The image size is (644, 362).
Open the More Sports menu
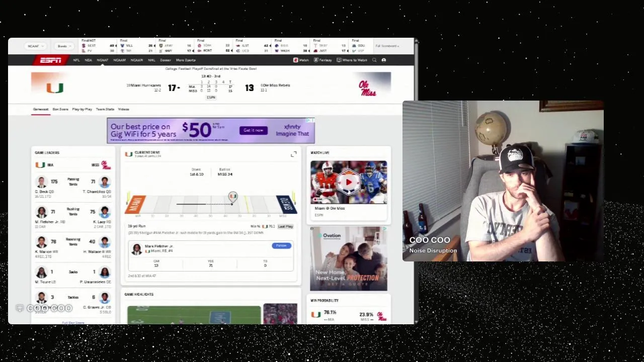click(x=186, y=60)
